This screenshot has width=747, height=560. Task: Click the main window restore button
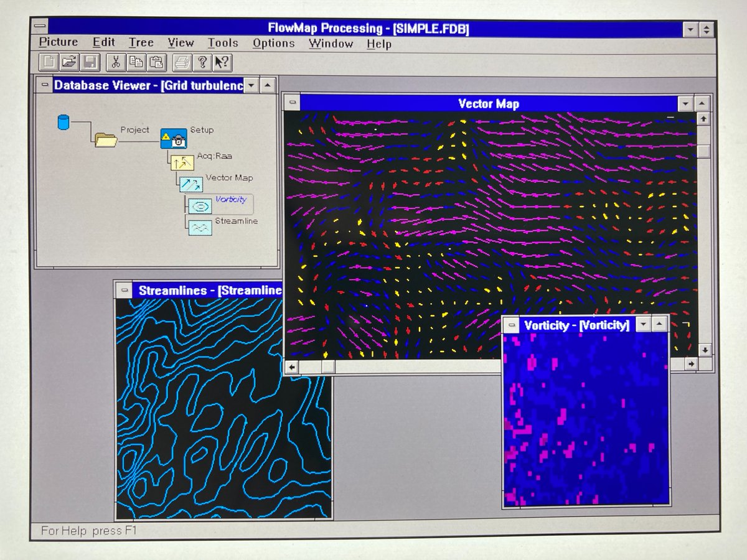coord(706,29)
